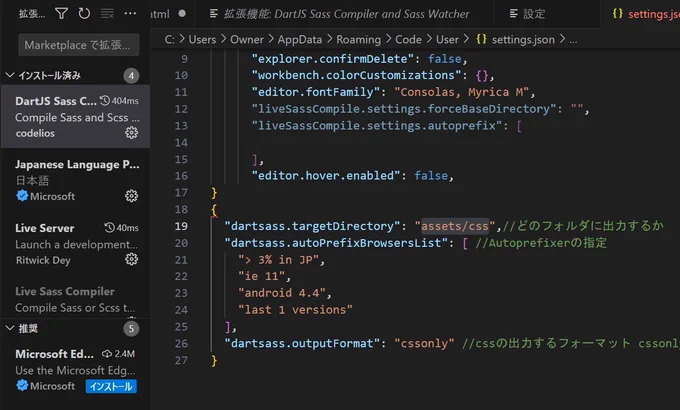Click DartJS activation time clock icon
Image resolution: width=680 pixels, height=410 pixels.
[105, 101]
